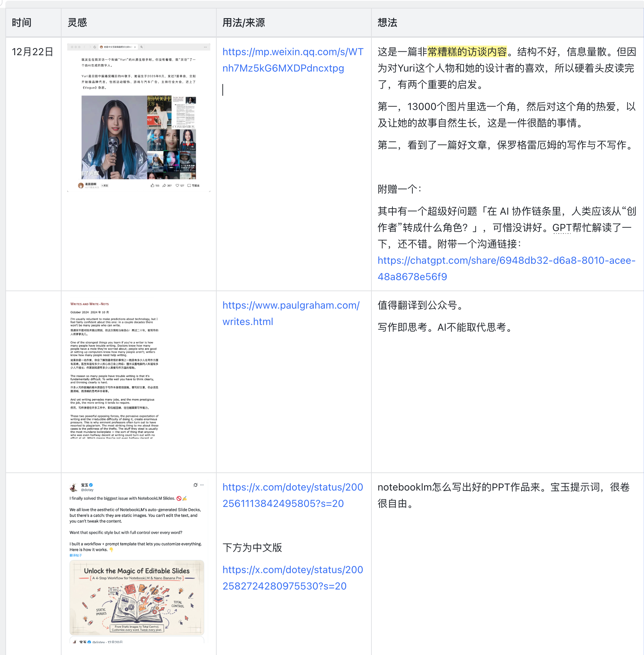Click the 灵感 column header cell
This screenshot has width=644, height=655.
pos(138,23)
